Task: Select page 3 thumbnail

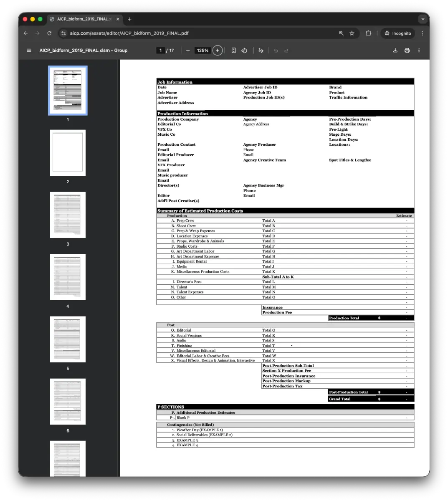Action: [68, 215]
